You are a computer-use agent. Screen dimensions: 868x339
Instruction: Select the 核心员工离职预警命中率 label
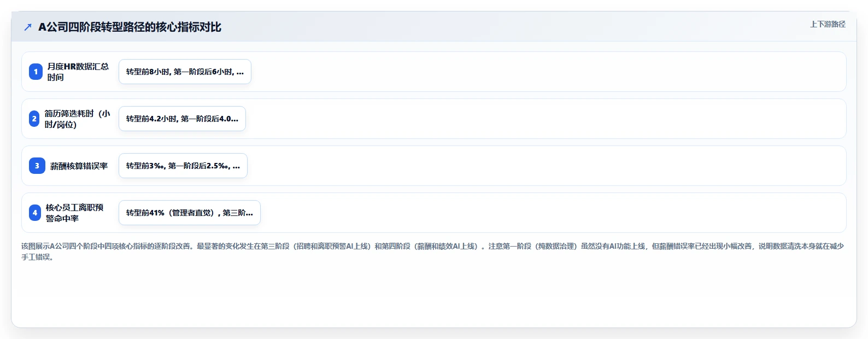tap(74, 213)
